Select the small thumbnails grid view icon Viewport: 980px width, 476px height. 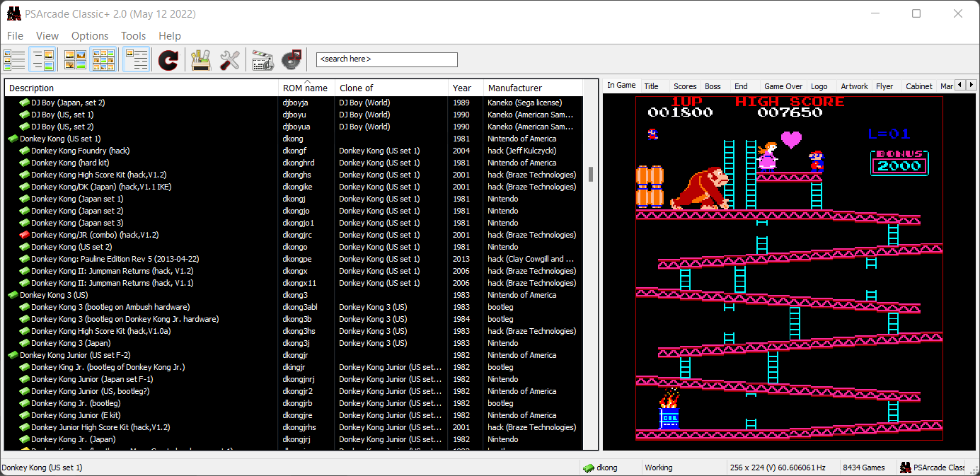click(x=103, y=59)
